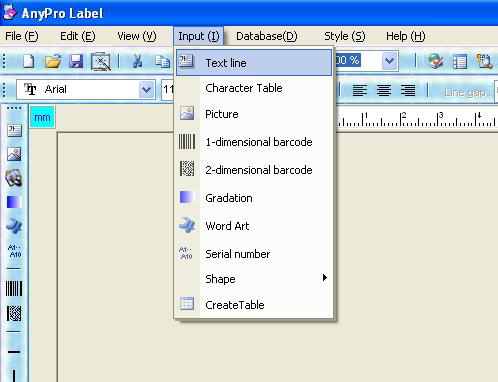This screenshot has height=382, width=498.
Task: Align text to the right
Action: point(408,90)
